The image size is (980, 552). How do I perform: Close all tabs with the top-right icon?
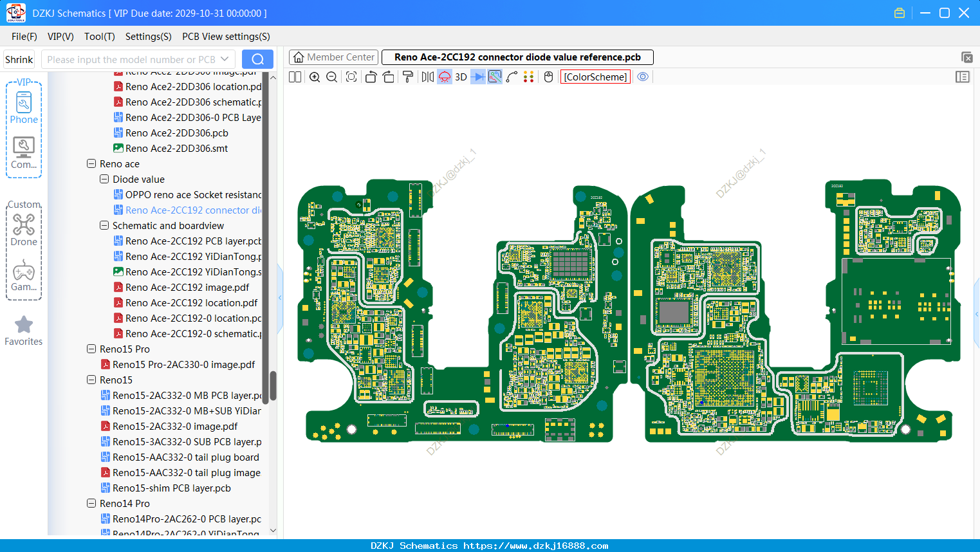pyautogui.click(x=966, y=57)
